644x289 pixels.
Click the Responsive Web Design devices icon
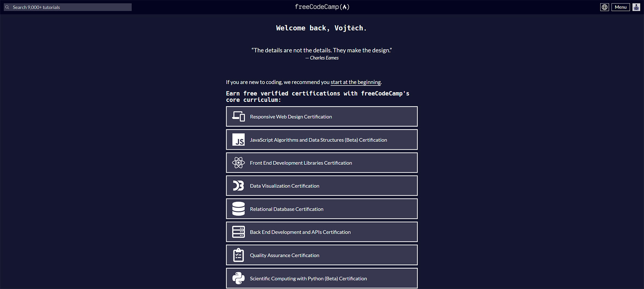coord(239,116)
